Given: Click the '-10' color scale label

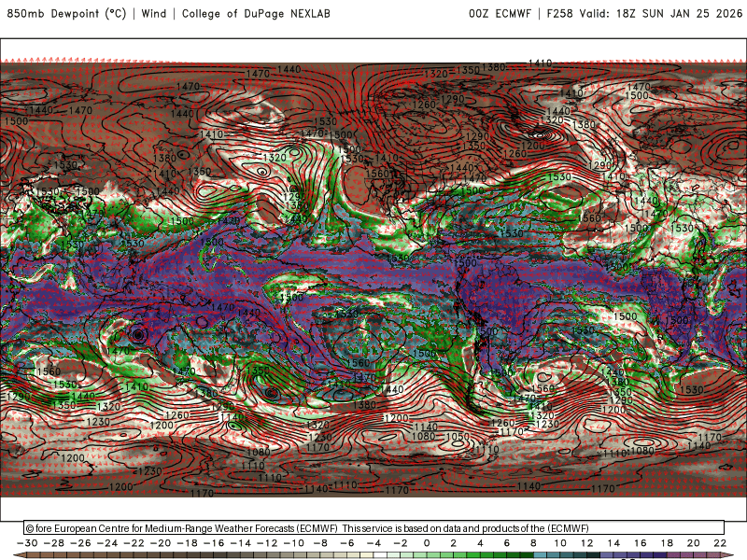Looking at the screenshot, I should 293,543.
